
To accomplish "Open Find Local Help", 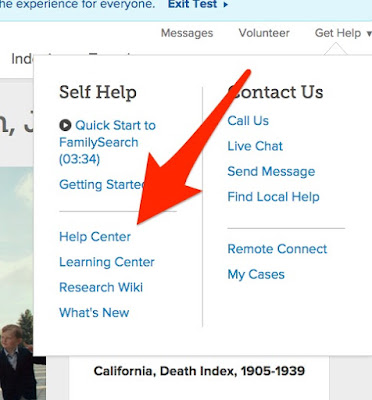I will pyautogui.click(x=273, y=197).
